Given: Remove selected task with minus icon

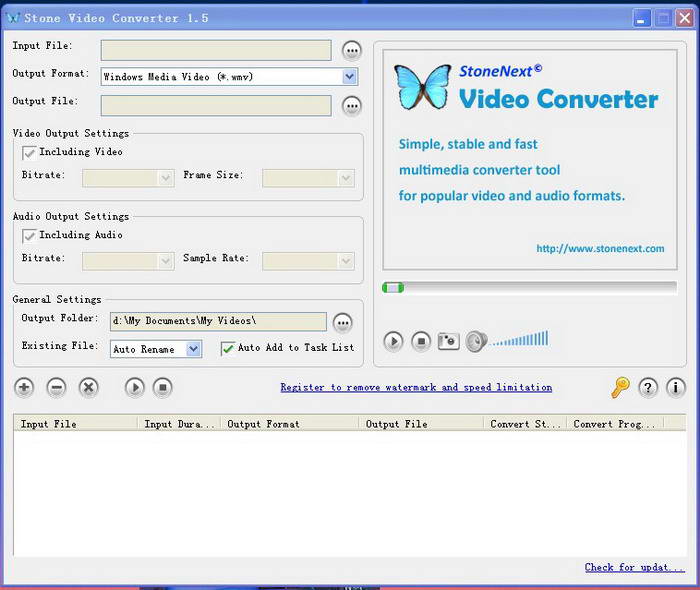Looking at the screenshot, I should tap(56, 387).
